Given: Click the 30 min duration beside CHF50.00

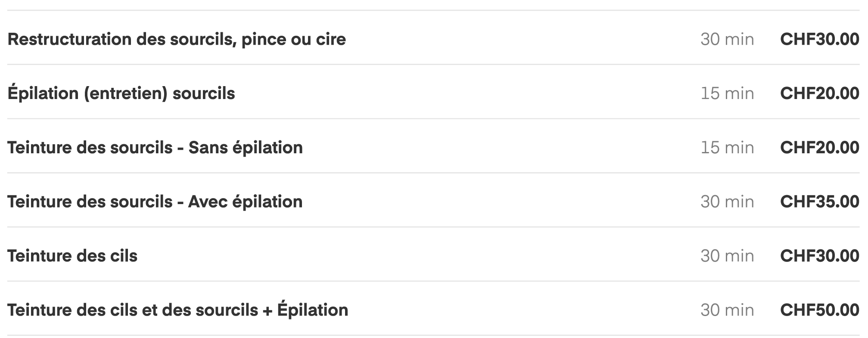Looking at the screenshot, I should (x=727, y=310).
